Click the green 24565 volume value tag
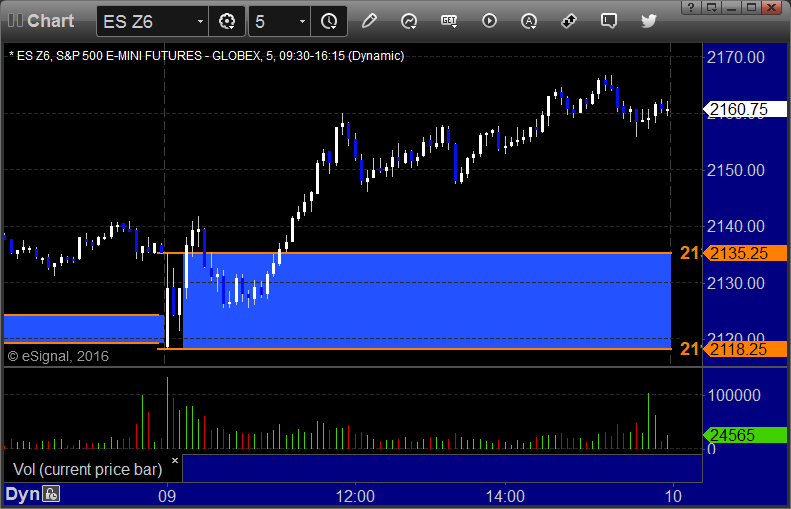 pyautogui.click(x=745, y=435)
